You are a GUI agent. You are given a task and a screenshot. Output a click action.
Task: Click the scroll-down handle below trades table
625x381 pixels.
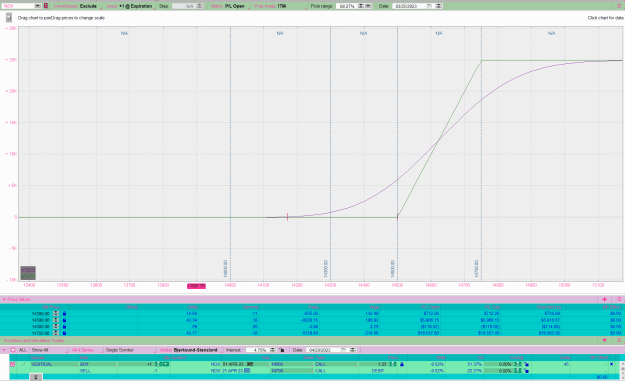tap(35, 377)
